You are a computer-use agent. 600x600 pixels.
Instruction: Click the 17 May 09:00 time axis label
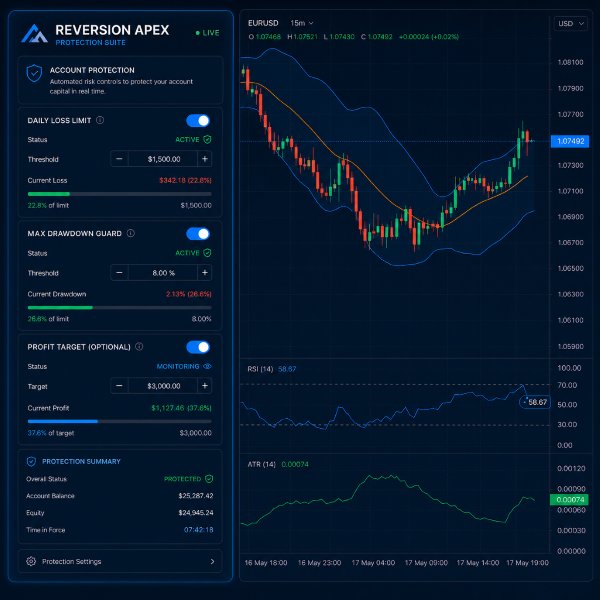426,562
